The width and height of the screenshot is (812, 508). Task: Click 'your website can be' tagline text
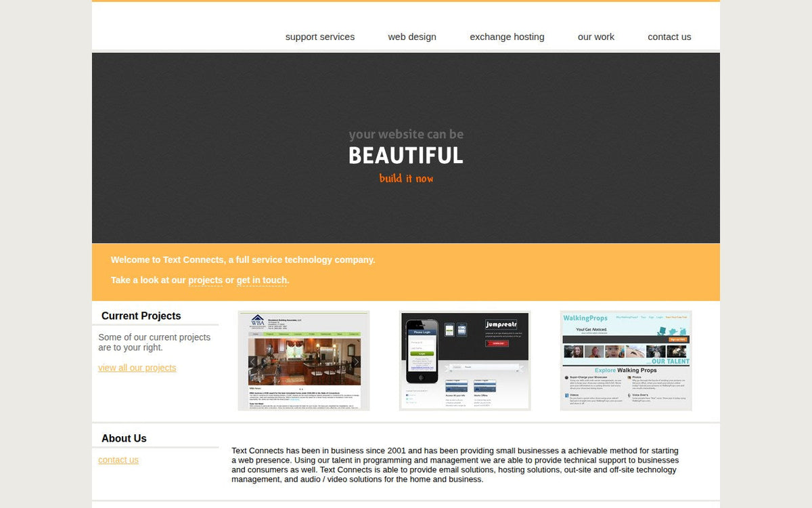tap(406, 134)
